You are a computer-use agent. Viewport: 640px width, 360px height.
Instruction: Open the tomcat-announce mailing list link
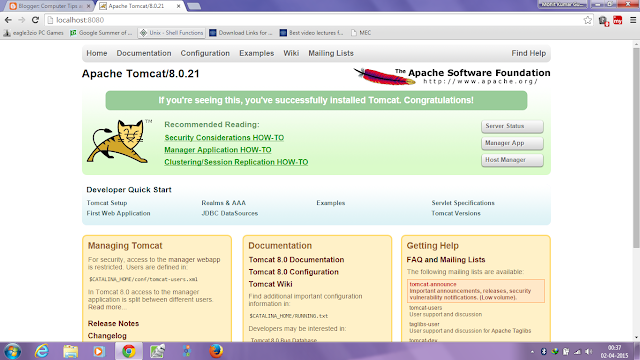433,284
